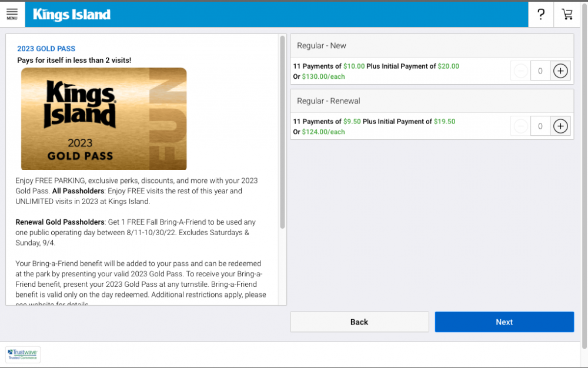Open the hamburger MENU icon
This screenshot has height=368, width=588.
(x=12, y=14)
